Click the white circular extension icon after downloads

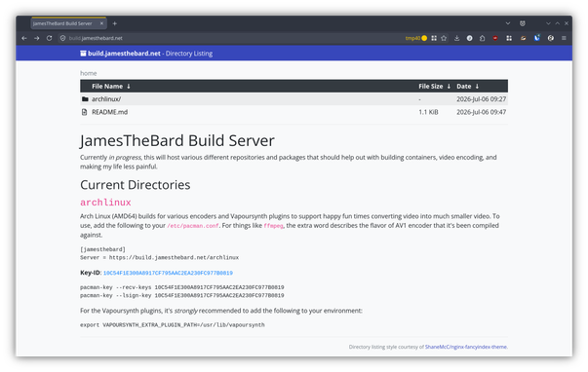(x=469, y=38)
